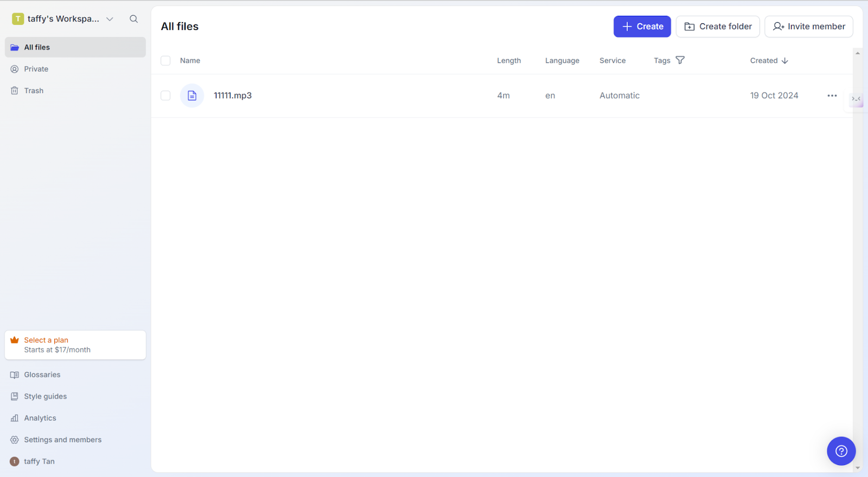The width and height of the screenshot is (868, 477).
Task: Open Settings and members
Action: pos(75,440)
